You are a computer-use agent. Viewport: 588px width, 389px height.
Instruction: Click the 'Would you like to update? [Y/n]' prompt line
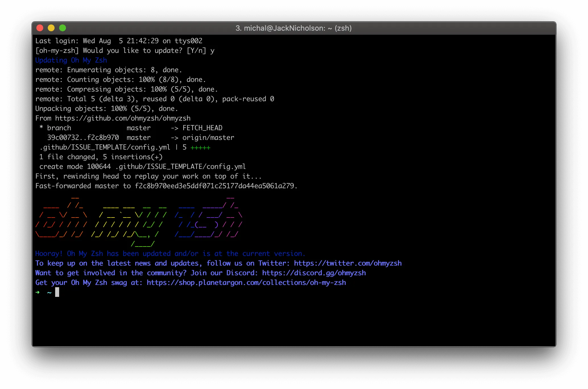point(125,51)
